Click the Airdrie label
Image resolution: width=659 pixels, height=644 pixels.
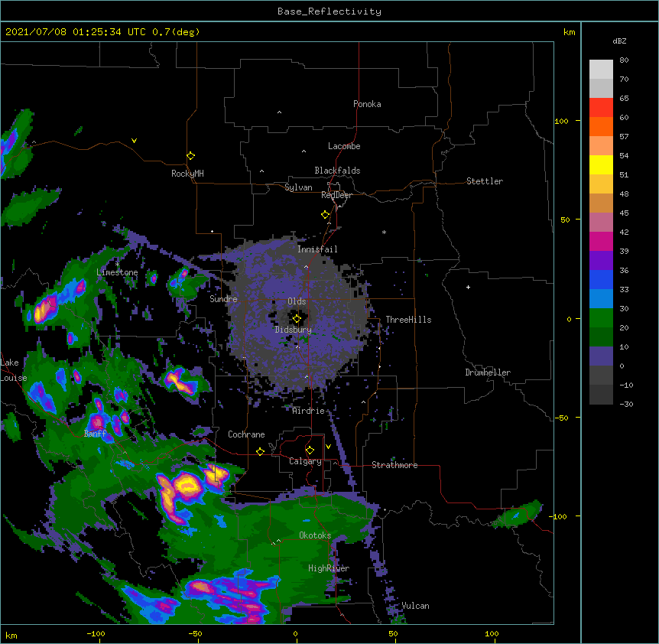coord(309,411)
